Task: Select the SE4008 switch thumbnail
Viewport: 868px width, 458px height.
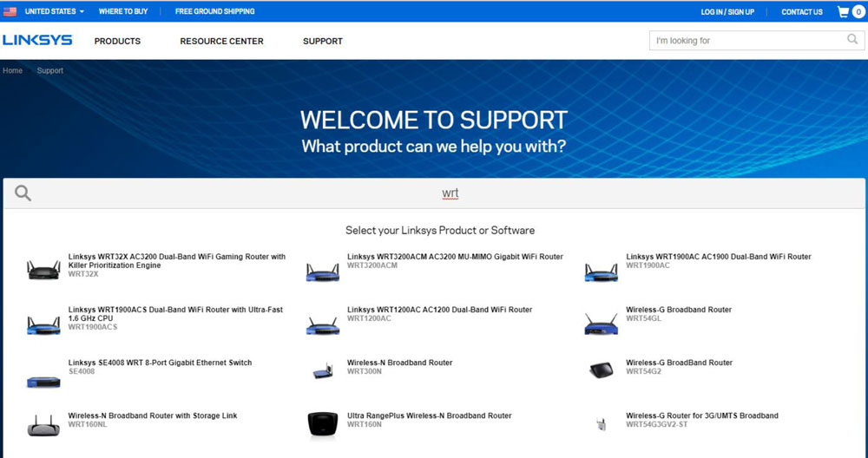Action: point(43,382)
